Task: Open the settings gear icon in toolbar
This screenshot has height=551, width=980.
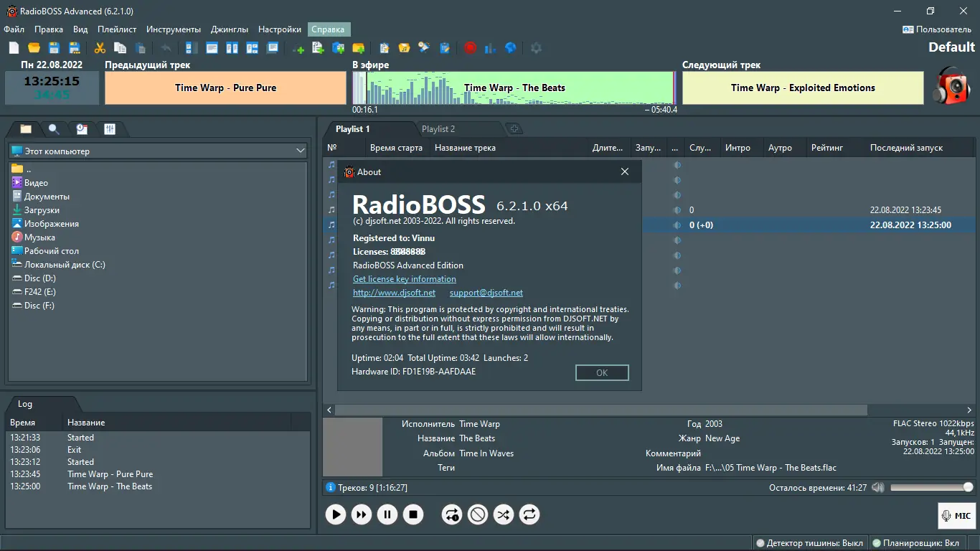Action: tap(536, 48)
